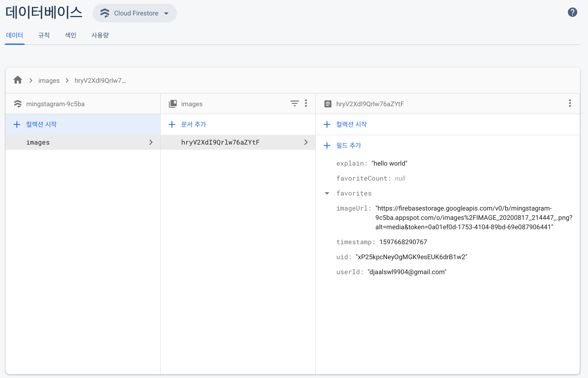Select the explain field value "hello world"
The width and height of the screenshot is (588, 378).
pos(389,164)
